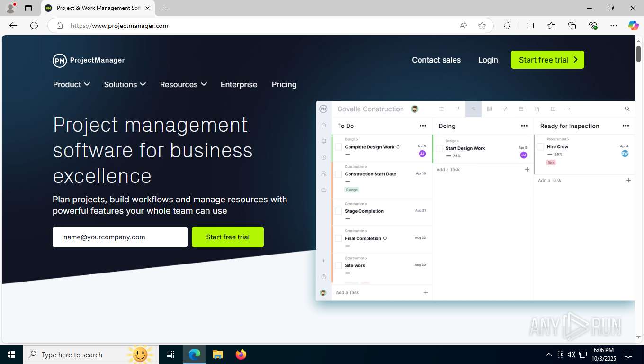Open the Copilot icon in Edge
The height and width of the screenshot is (364, 644).
click(633, 26)
